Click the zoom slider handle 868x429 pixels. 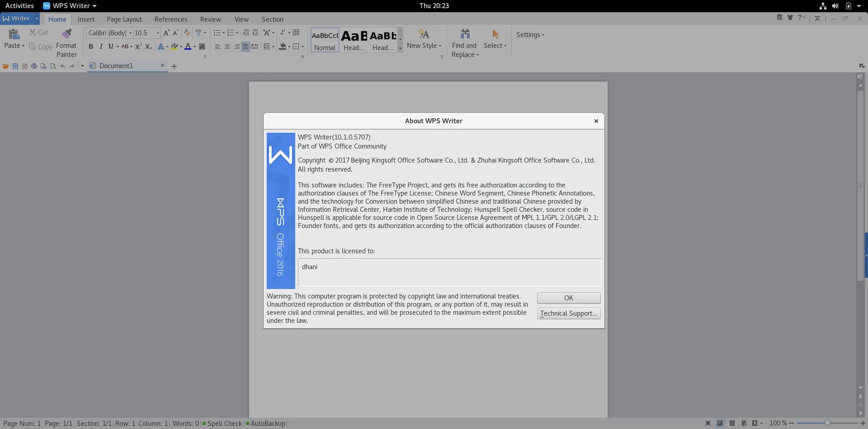tap(827, 423)
